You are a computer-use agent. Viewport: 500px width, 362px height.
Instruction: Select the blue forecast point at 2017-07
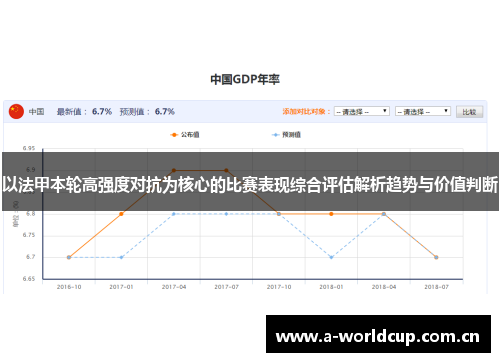[x=226, y=214]
